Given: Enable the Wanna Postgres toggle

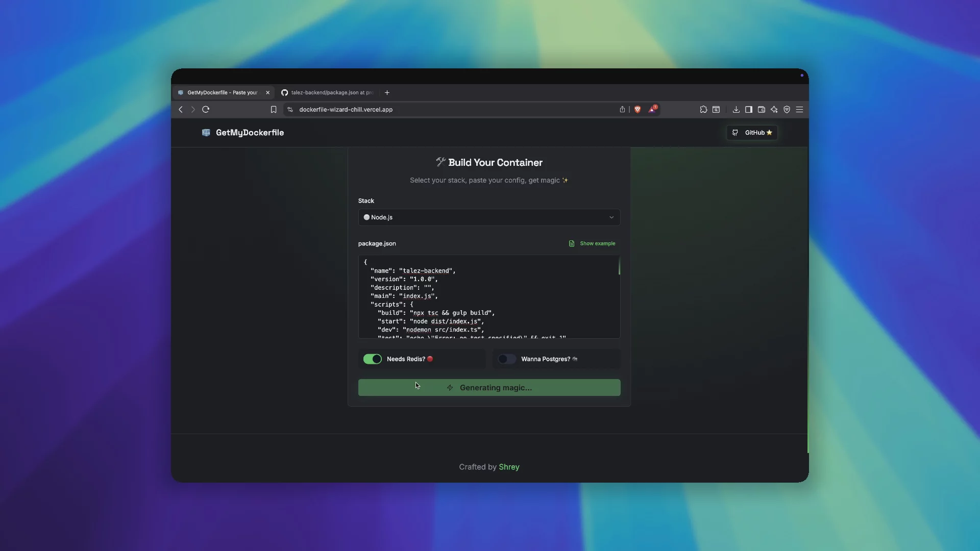Looking at the screenshot, I should tap(506, 359).
